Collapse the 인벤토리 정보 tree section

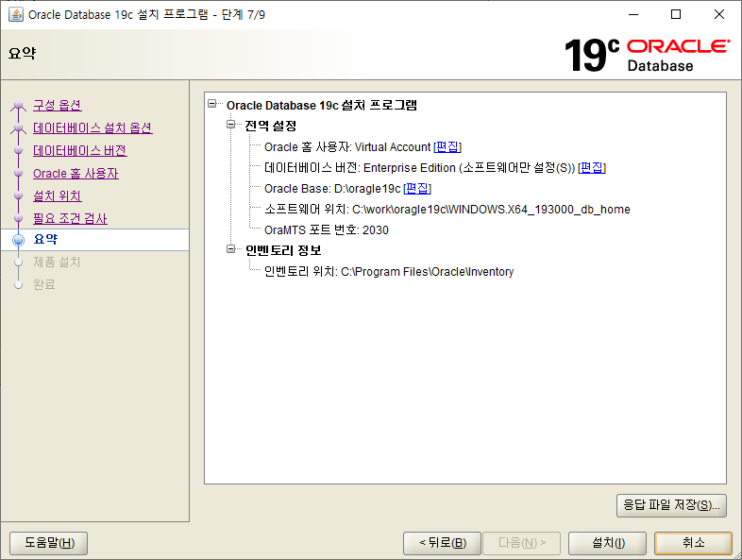point(231,249)
